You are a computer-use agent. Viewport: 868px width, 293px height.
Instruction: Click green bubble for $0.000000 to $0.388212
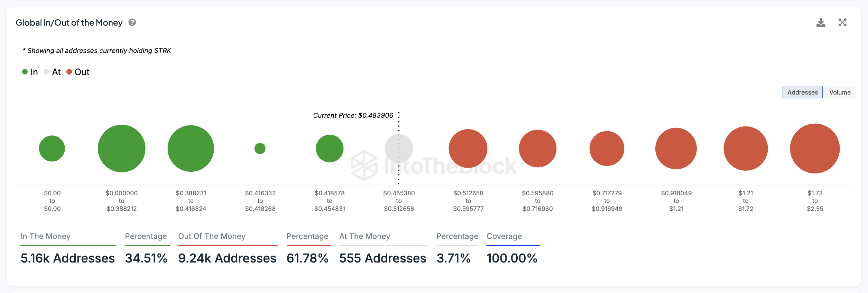tap(122, 149)
